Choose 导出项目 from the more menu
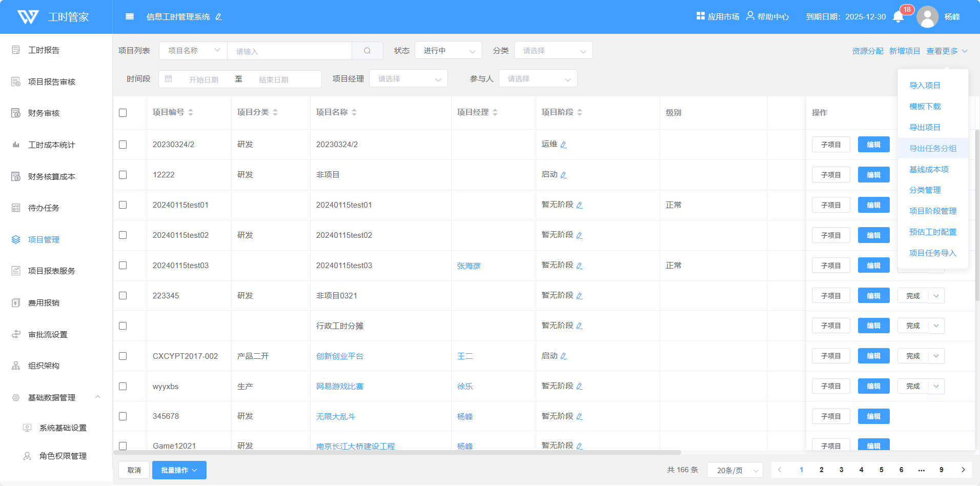Viewport: 980px width, 486px height. pyautogui.click(x=925, y=127)
